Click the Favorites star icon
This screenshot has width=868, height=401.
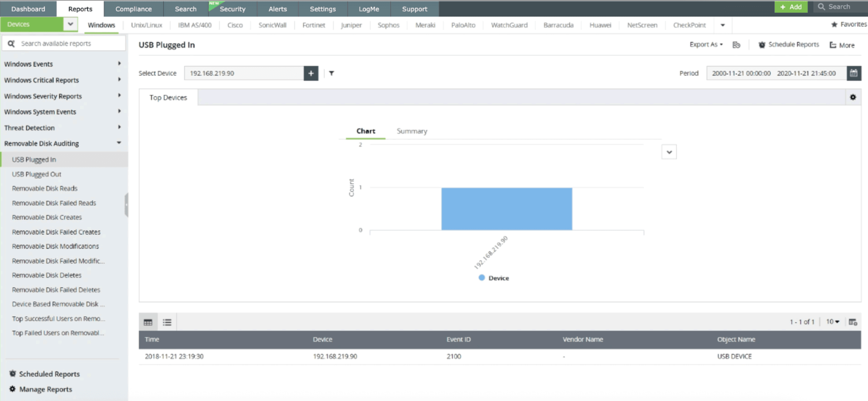click(834, 24)
